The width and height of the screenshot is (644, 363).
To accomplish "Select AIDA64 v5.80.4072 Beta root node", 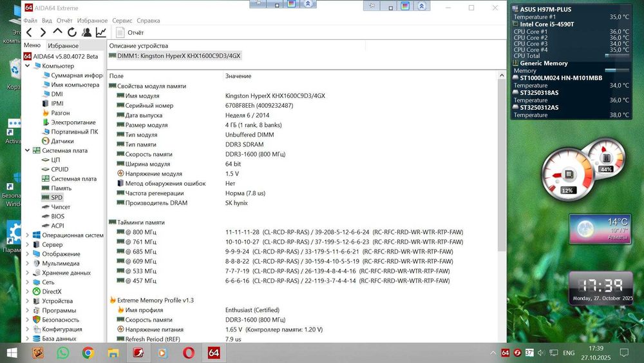I will coord(61,56).
